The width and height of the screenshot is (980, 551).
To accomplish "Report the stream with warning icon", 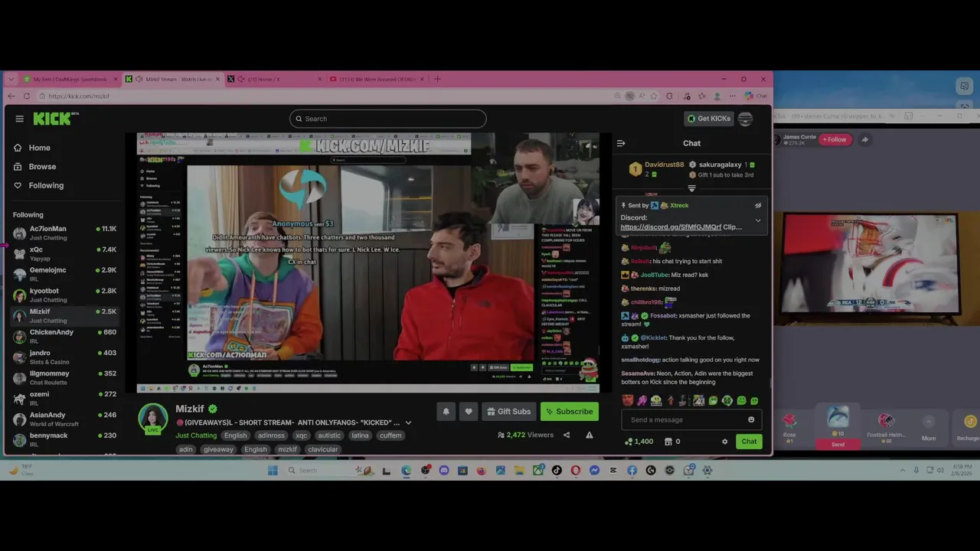I will (x=590, y=435).
